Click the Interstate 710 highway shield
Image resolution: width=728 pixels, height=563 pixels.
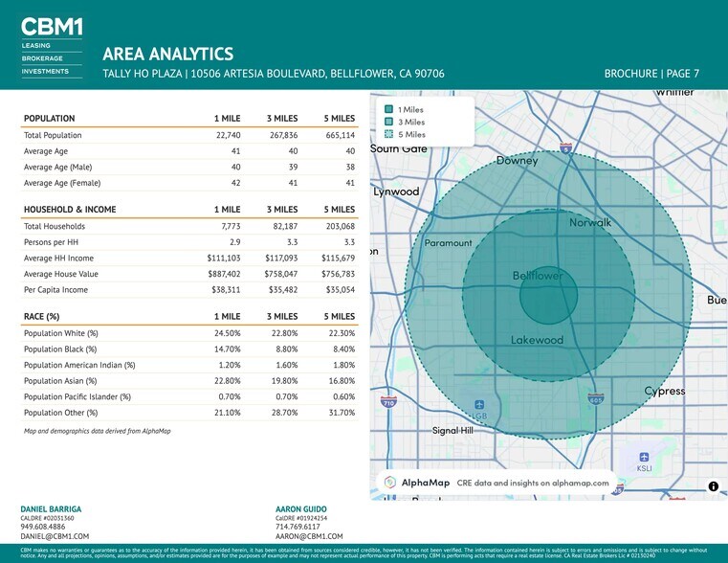tap(388, 402)
